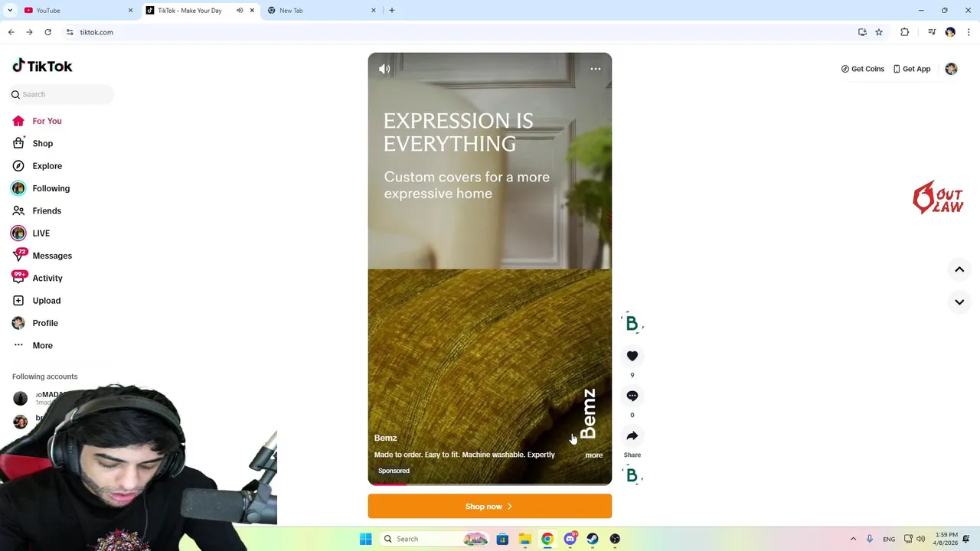Open the TikTok profile avatar menu in the header

[951, 69]
